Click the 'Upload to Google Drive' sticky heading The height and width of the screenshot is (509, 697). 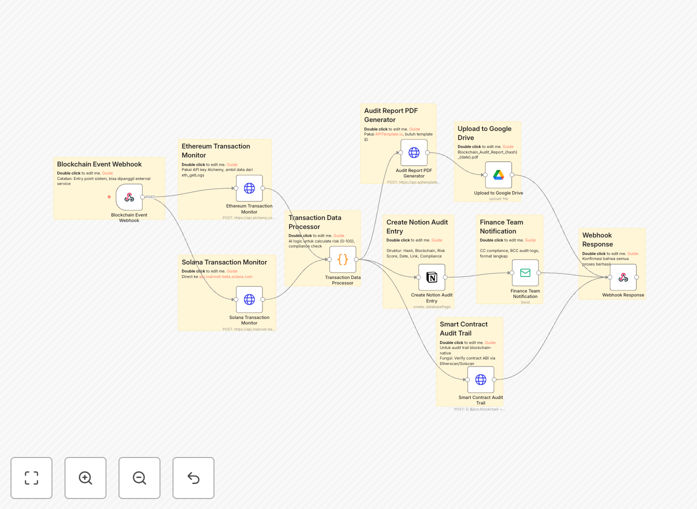[x=484, y=133]
